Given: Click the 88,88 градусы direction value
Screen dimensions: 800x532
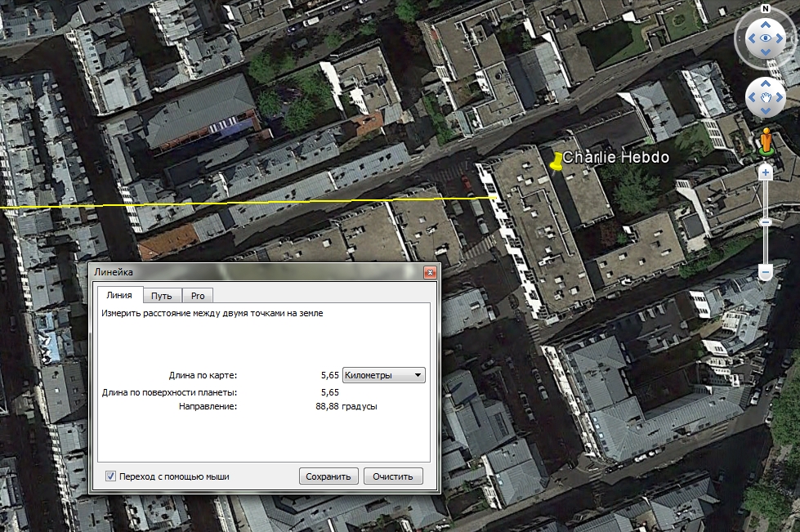Looking at the screenshot, I should coord(346,406).
